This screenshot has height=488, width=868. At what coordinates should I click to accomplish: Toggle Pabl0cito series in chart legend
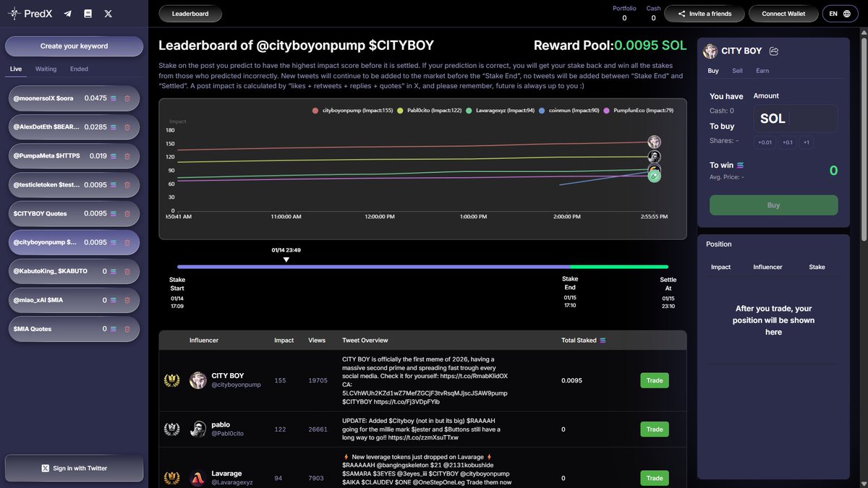pyautogui.click(x=430, y=111)
